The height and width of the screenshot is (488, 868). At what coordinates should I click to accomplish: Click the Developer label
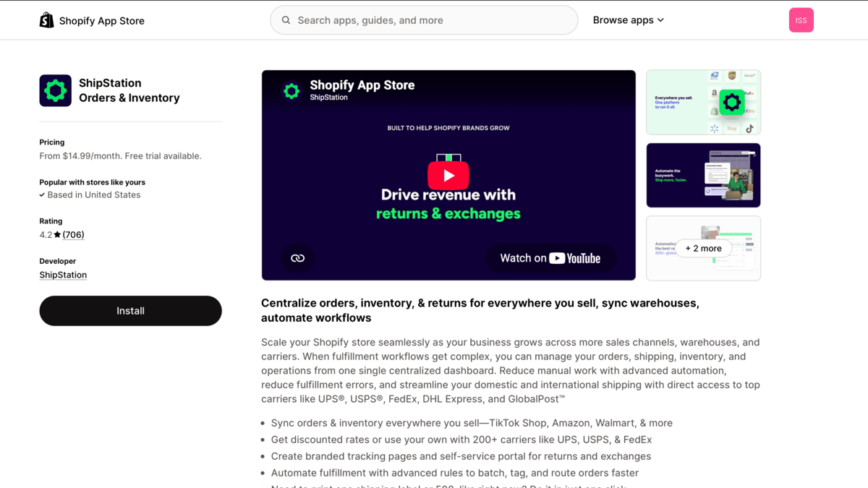[58, 261]
